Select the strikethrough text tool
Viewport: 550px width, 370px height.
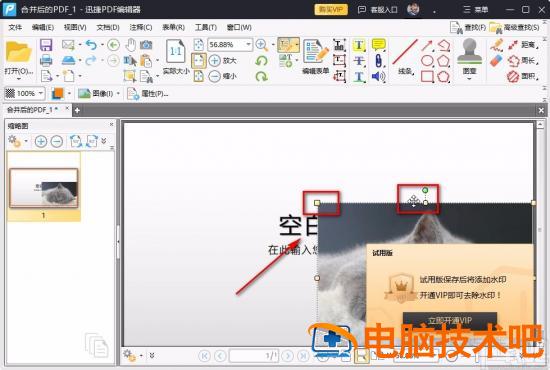pos(358,60)
